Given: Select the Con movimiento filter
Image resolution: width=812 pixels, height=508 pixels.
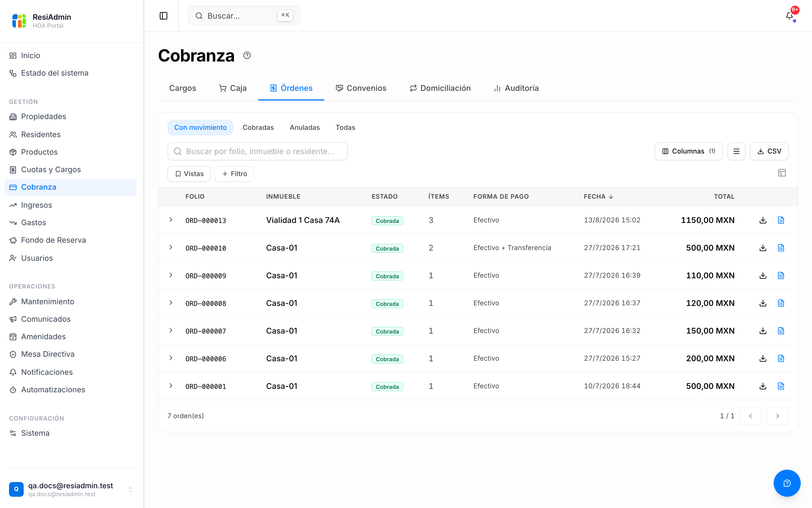Looking at the screenshot, I should [x=200, y=128].
